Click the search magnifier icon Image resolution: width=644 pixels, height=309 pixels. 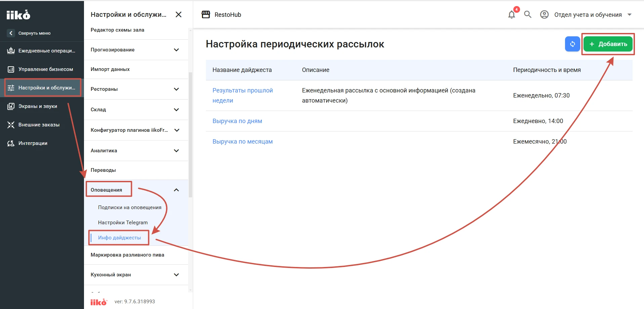click(x=528, y=14)
